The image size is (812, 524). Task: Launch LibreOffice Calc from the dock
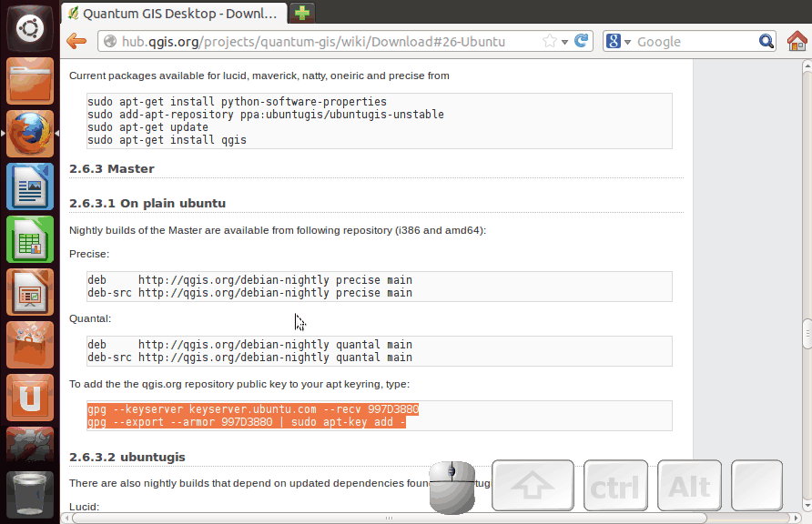pos(29,239)
